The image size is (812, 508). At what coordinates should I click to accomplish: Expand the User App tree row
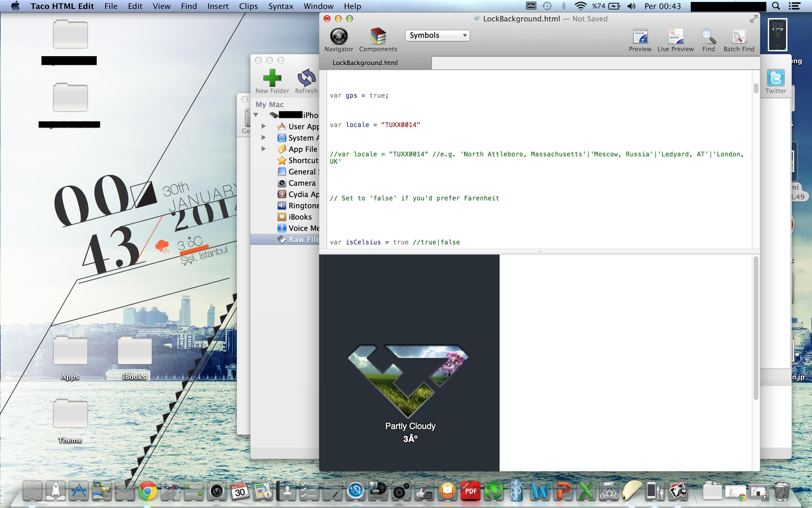click(264, 126)
